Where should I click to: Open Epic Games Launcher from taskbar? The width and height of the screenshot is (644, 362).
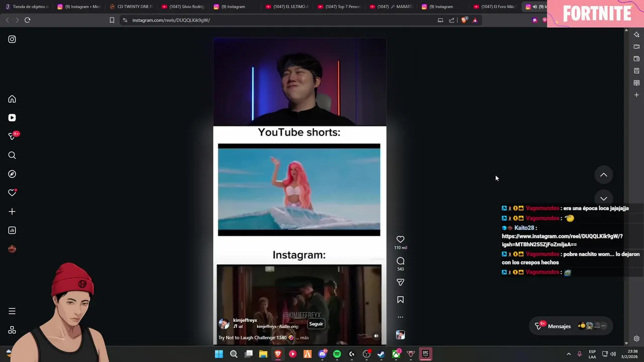pos(426,354)
